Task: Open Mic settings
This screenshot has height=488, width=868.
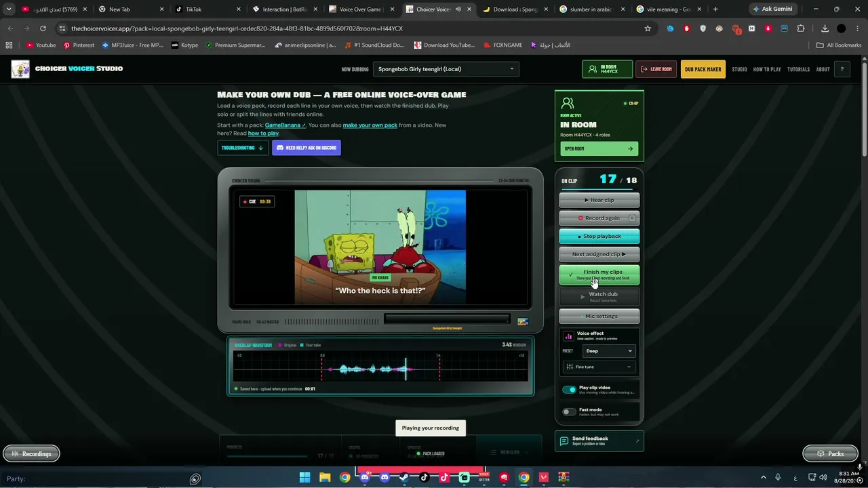Action: (599, 316)
